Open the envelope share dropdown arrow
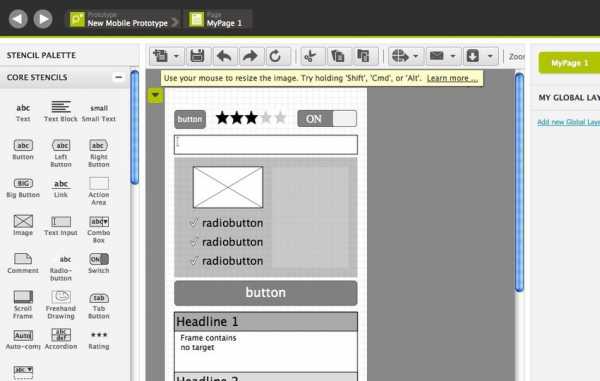 (453, 56)
